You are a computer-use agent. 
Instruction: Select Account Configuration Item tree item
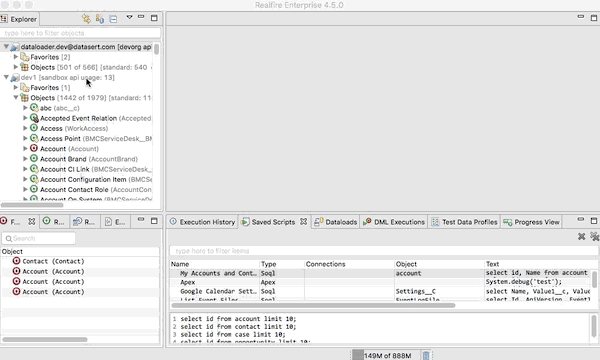tap(96, 179)
